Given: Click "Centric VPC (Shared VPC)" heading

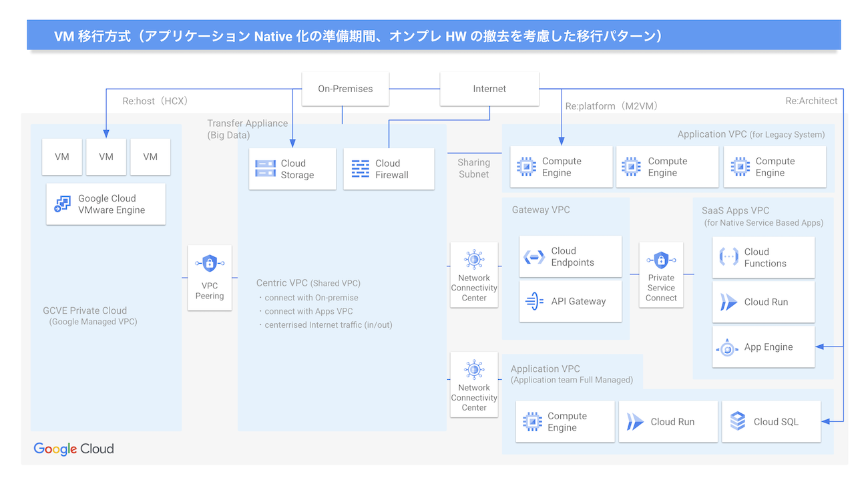Looking at the screenshot, I should tap(309, 283).
